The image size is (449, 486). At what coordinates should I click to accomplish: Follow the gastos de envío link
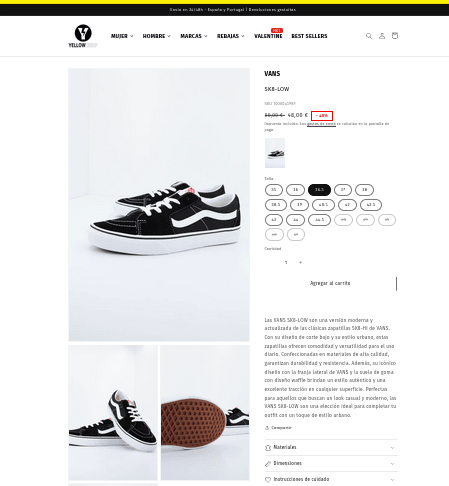coord(321,124)
